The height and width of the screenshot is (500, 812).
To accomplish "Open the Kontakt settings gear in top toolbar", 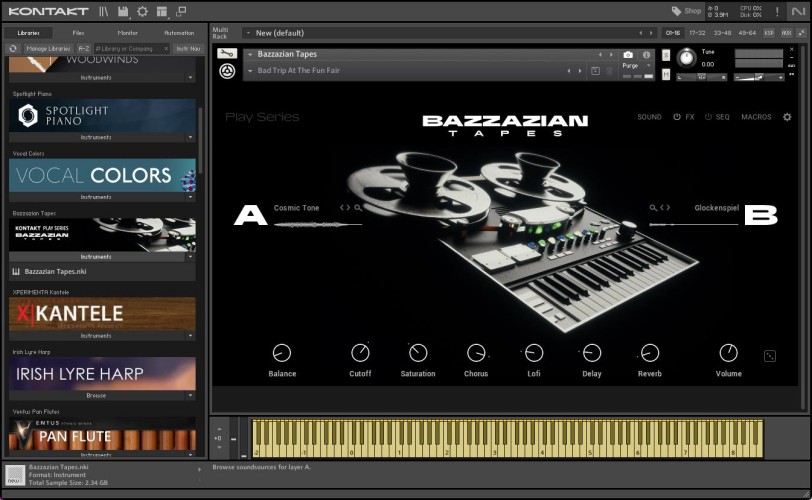I will pos(142,11).
